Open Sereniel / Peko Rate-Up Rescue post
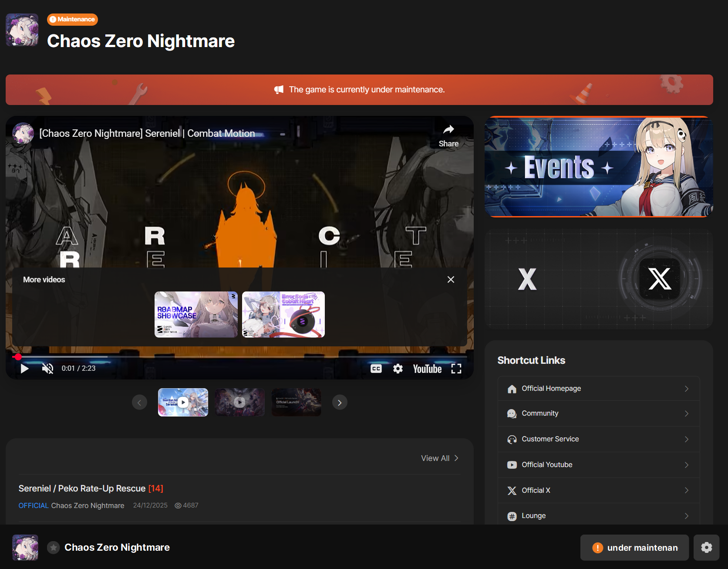 point(82,488)
